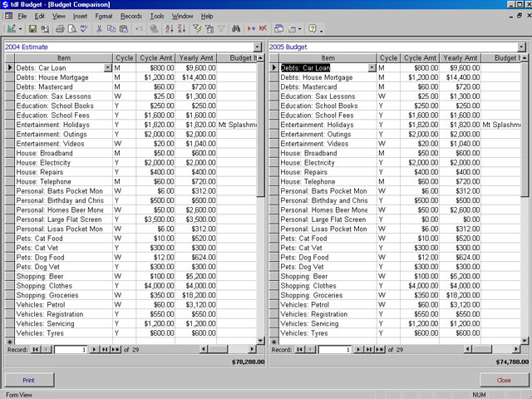Click the left Item column header

[x=64, y=58]
